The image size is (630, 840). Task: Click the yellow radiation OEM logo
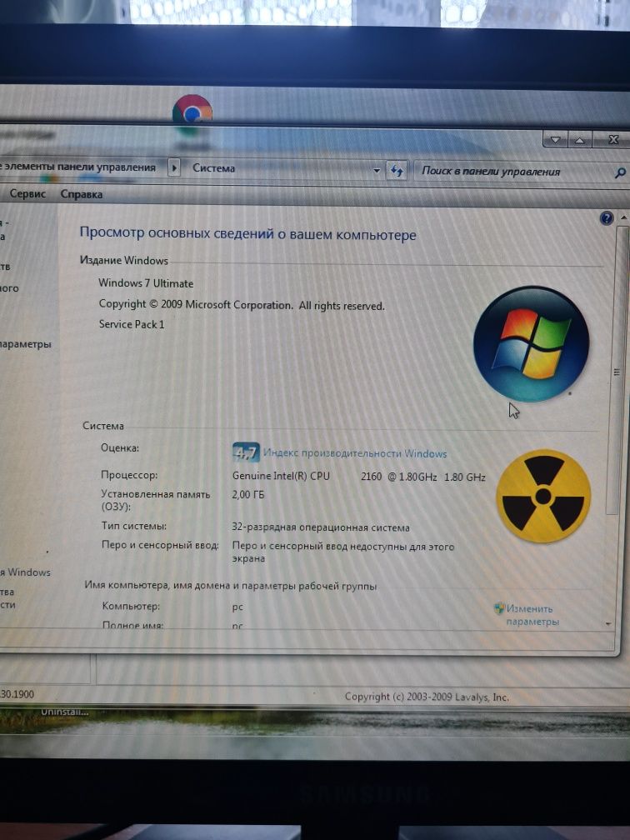click(x=543, y=497)
